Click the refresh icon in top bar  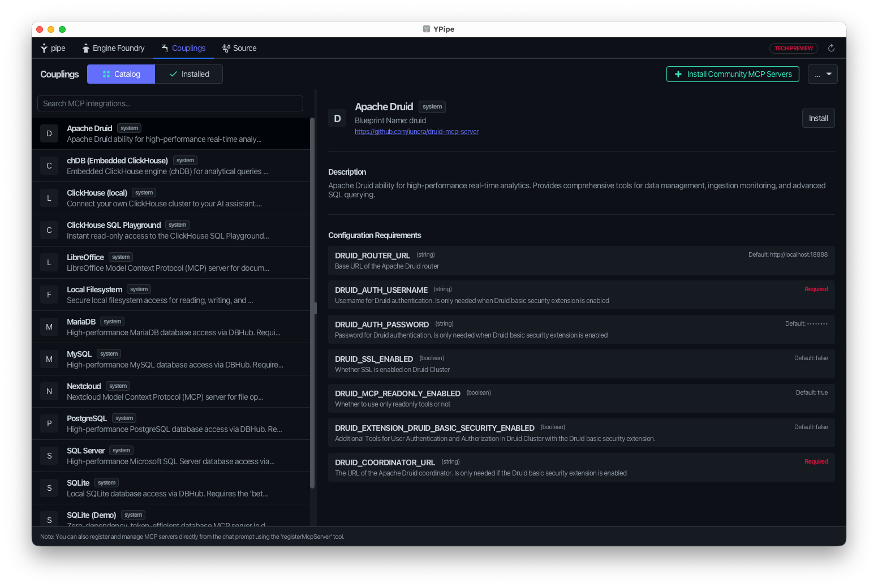pyautogui.click(x=831, y=48)
